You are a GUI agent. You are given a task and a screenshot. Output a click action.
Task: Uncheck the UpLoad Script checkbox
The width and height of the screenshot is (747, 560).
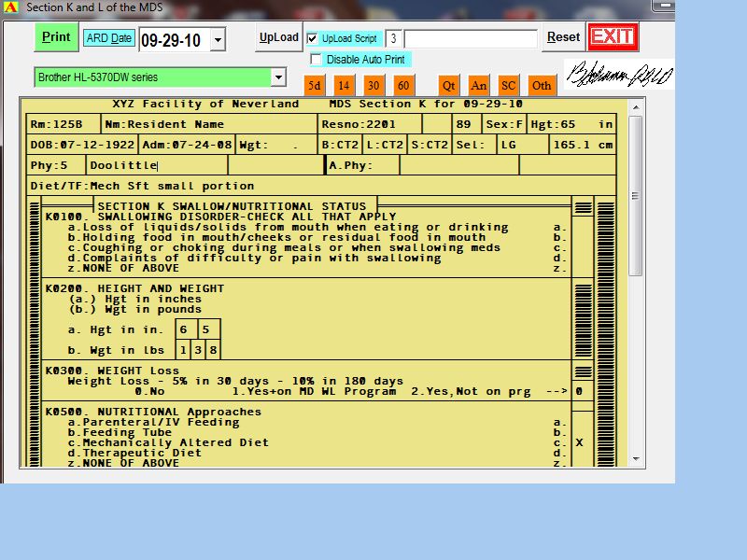tap(313, 38)
